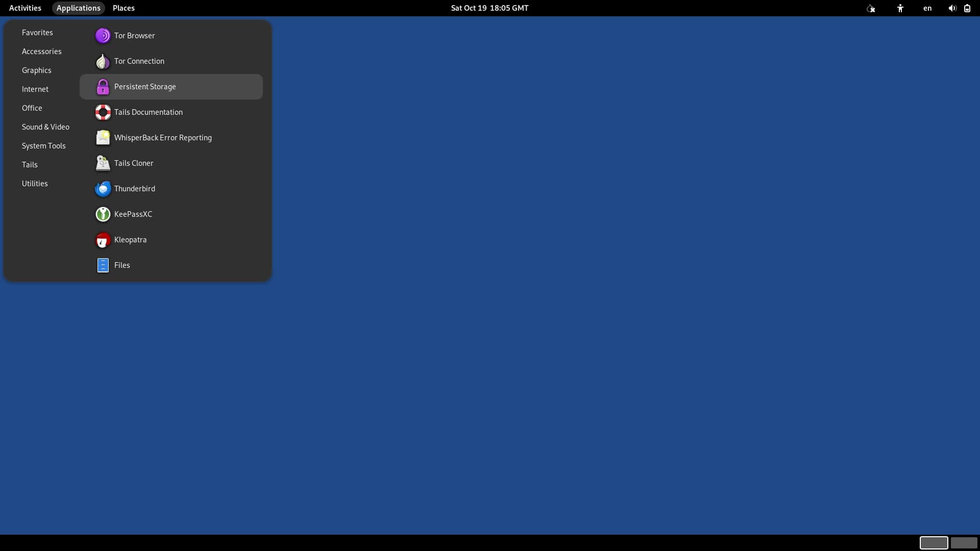Expand the System Tools submenu
The width and height of the screenshot is (980, 551).
pos(43,145)
